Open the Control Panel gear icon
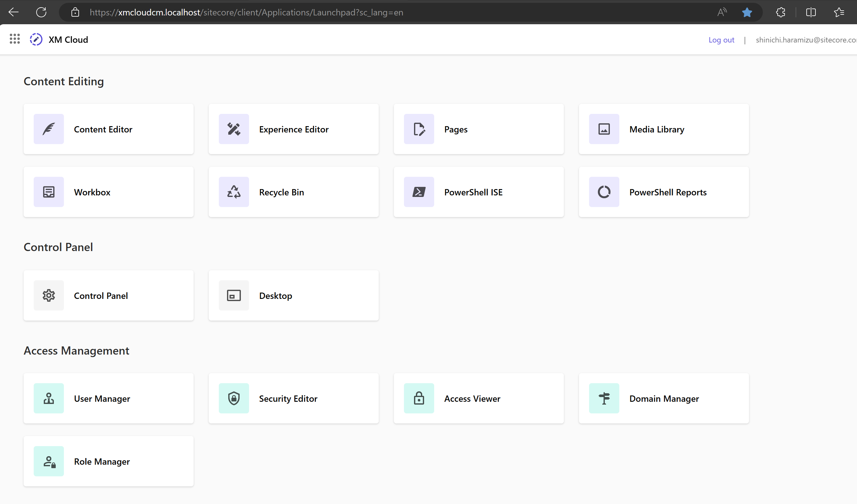Screen dimensions: 857x504 [48, 295]
